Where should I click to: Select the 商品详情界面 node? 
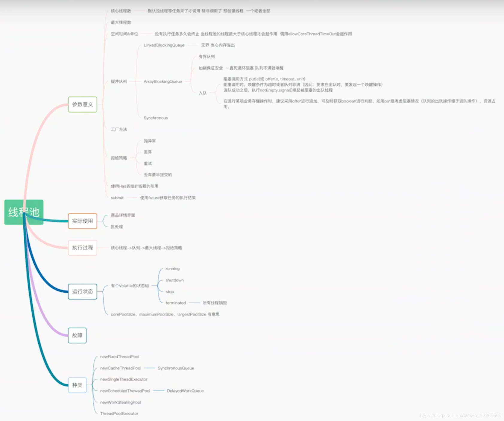[123, 215]
